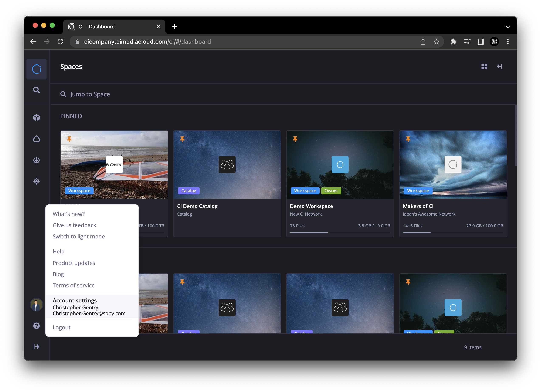The height and width of the screenshot is (392, 541).
Task: Collapse the panel with left arrow icon
Action: [500, 66]
